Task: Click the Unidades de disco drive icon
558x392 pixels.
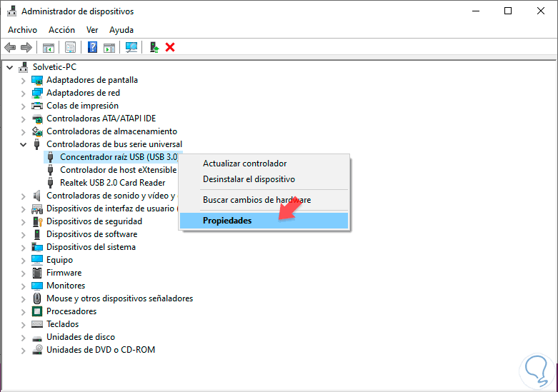Action: point(37,338)
